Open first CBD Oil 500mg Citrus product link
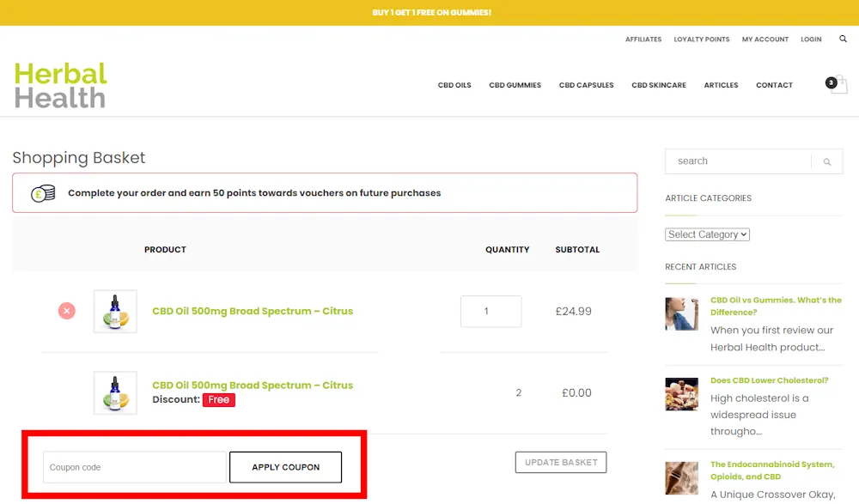This screenshot has height=504, width=859. click(x=253, y=311)
